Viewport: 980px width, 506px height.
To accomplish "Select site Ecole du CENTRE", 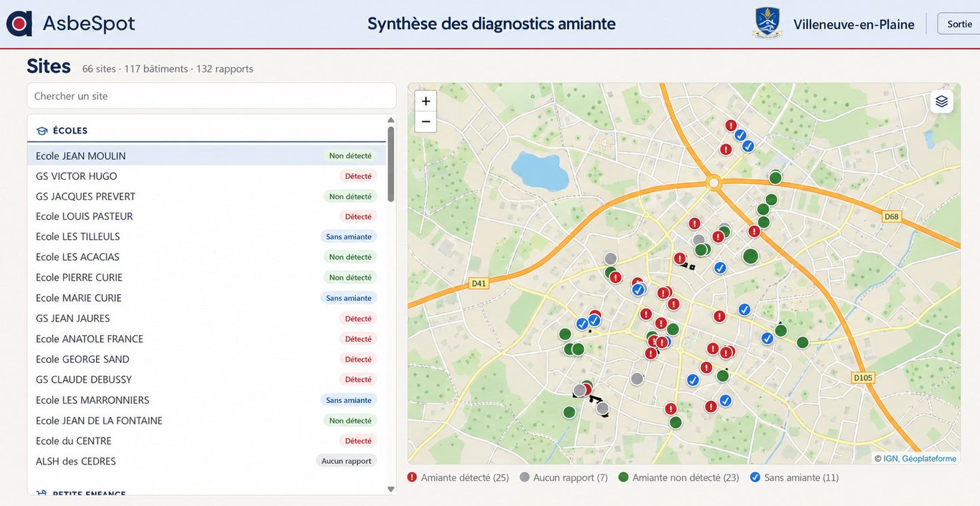I will 206,441.
